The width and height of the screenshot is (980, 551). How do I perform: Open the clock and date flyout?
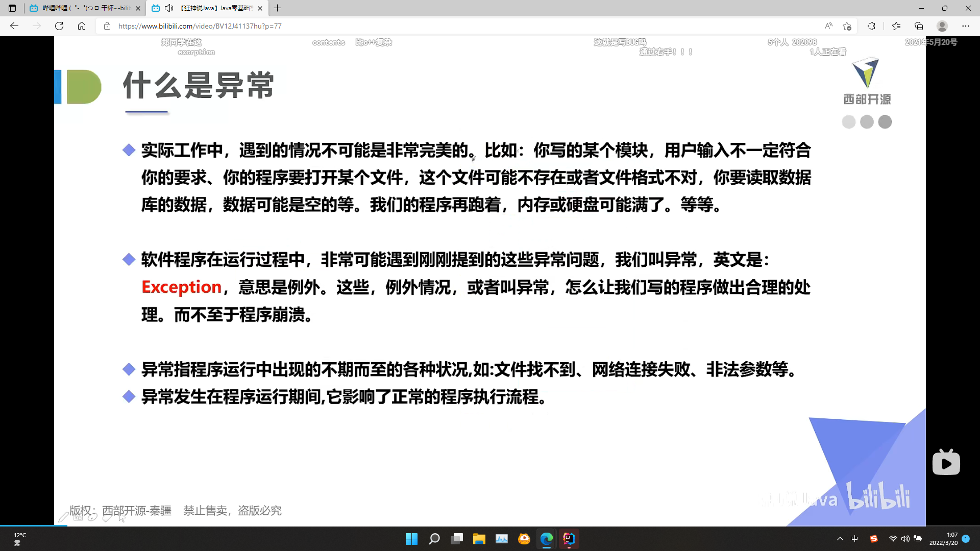click(x=943, y=539)
